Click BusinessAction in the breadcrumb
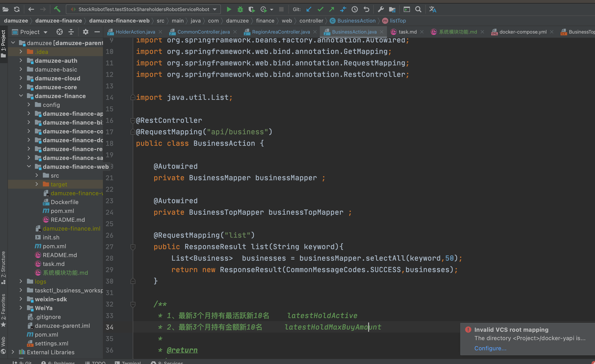The image size is (595, 364). click(x=356, y=21)
